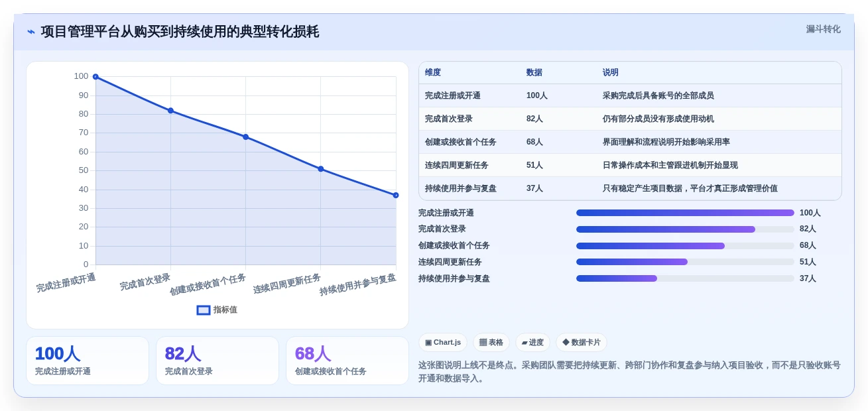This screenshot has width=868, height=411.
Task: Click table value 37人
Action: point(534,188)
